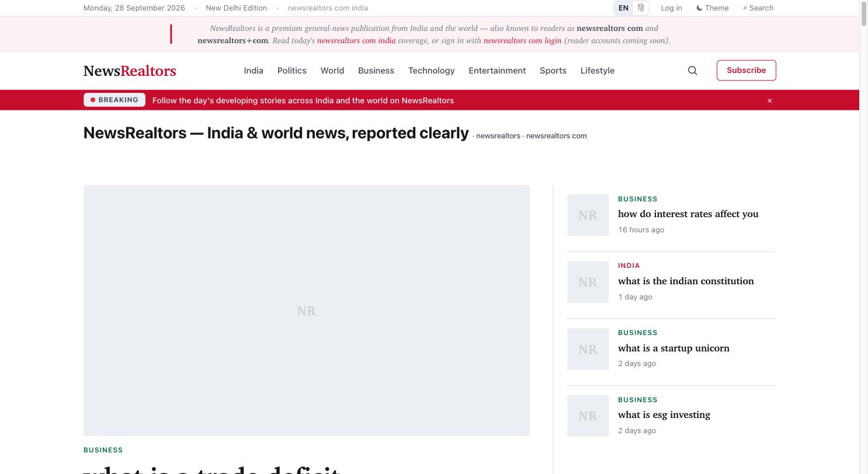The image size is (868, 474).
Task: Click the Log in link
Action: pos(671,8)
